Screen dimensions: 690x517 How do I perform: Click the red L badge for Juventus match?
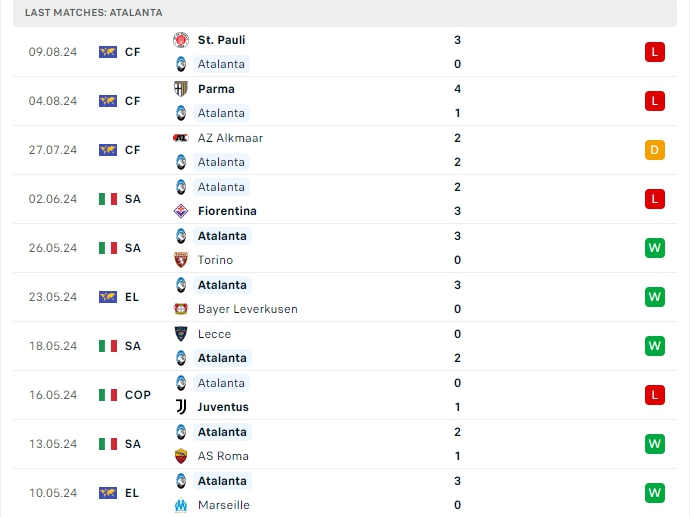(x=655, y=395)
